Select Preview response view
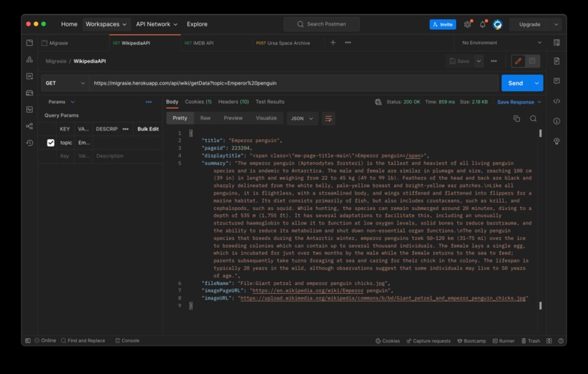The height and width of the screenshot is (374, 588). (233, 118)
